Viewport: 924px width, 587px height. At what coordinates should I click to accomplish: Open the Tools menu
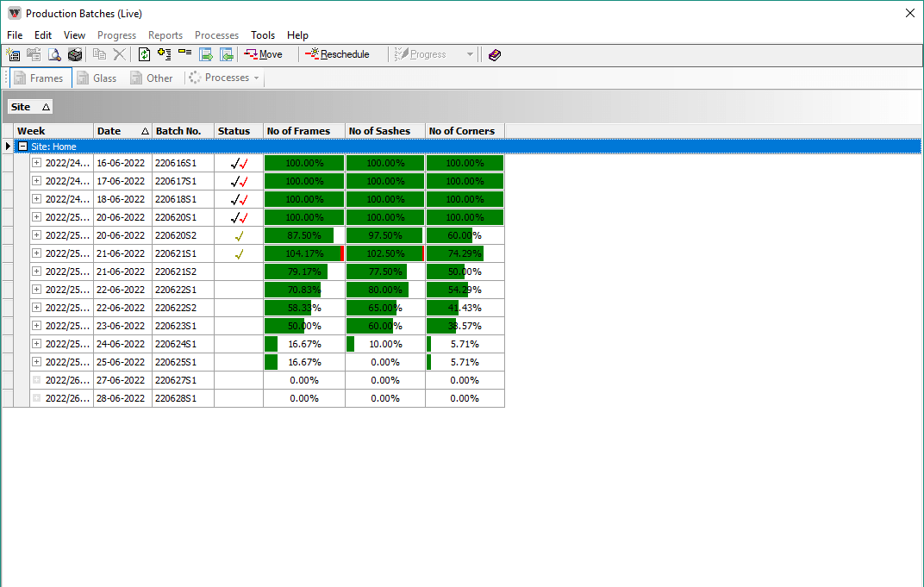[x=263, y=35]
